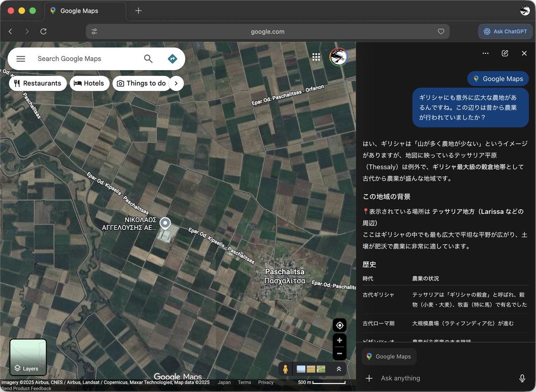Select the Things to do chip
Screen dimensions: 536x392
pyautogui.click(x=142, y=83)
